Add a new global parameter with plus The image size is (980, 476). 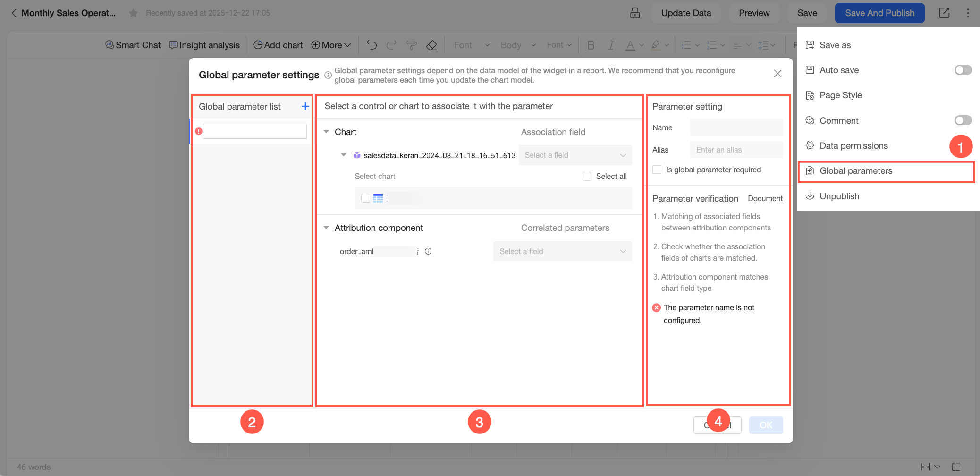coord(305,106)
